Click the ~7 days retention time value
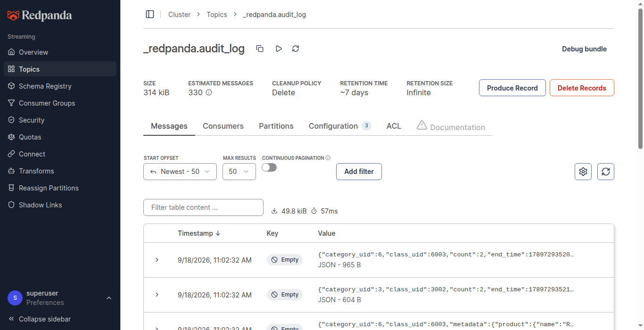 point(354,93)
